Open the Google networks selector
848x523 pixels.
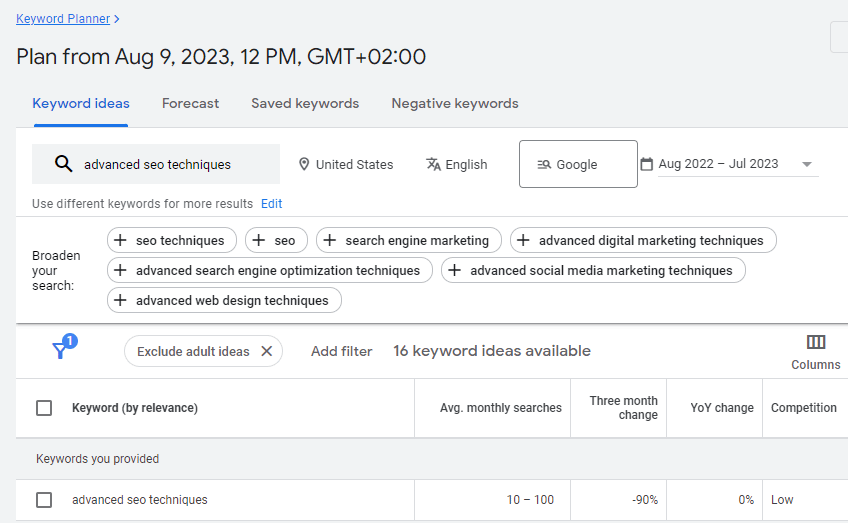tap(578, 164)
